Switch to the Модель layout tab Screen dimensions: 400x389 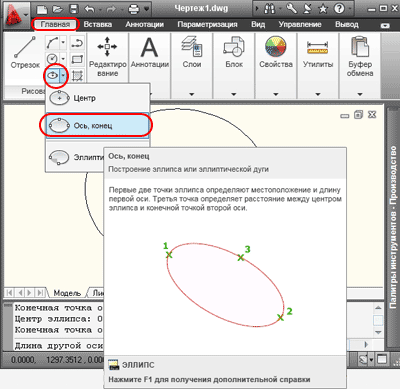67,293
